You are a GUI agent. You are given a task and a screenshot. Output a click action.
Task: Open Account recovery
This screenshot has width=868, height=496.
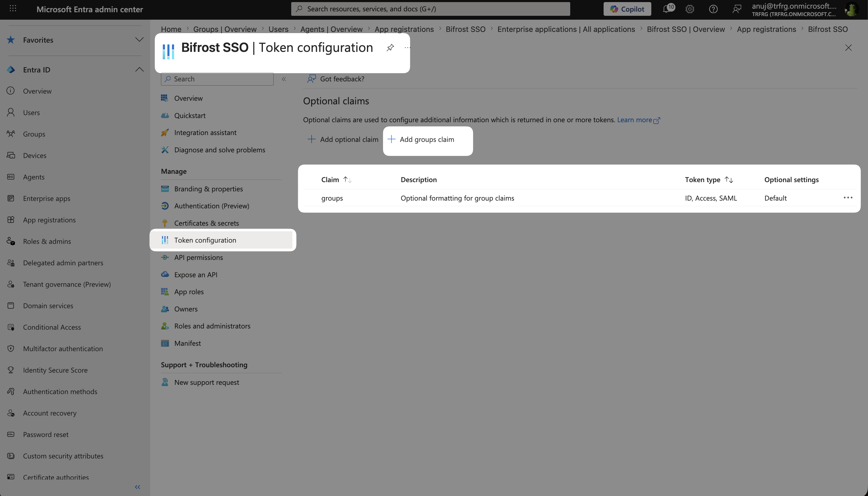coord(49,413)
